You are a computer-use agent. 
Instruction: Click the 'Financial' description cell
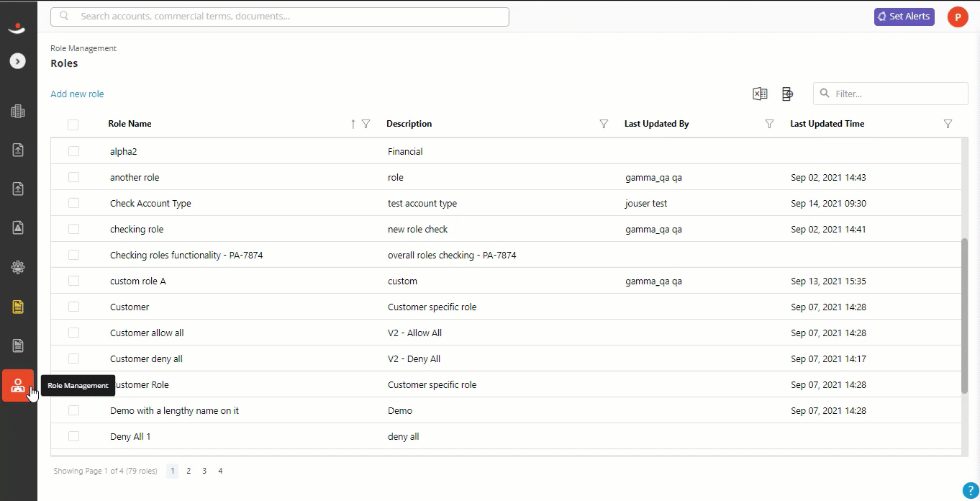tap(405, 151)
